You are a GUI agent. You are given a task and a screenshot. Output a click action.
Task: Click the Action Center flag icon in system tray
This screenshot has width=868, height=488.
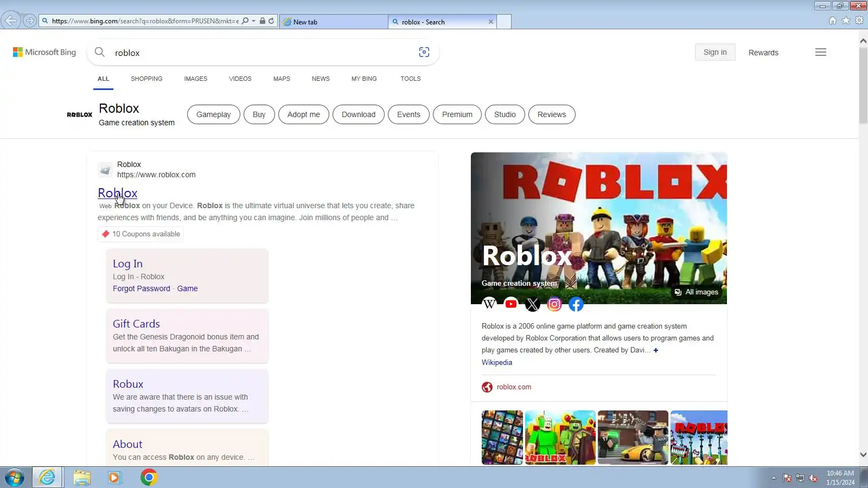tap(787, 478)
